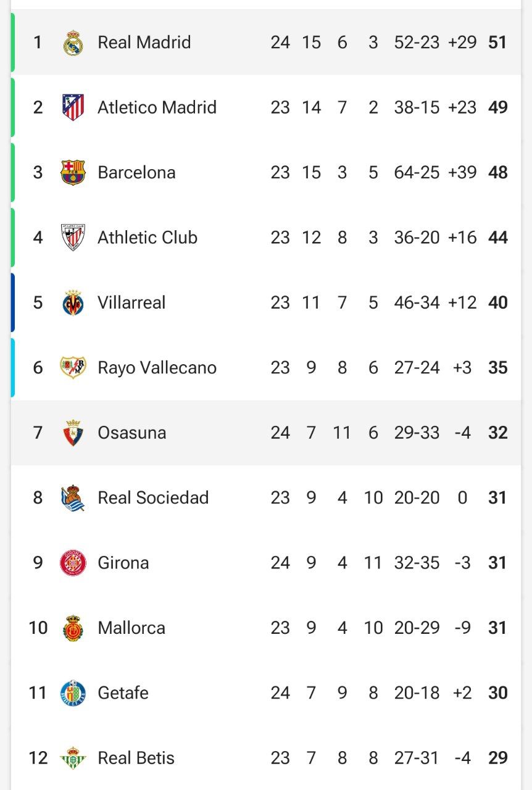
Task: Click Real Madrid's 51 points value
Action: [x=497, y=43]
